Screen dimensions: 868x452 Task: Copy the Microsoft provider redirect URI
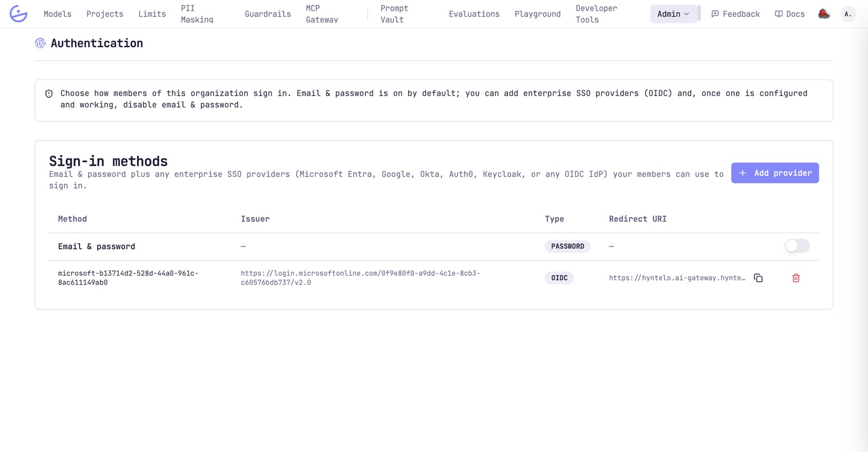(x=758, y=278)
